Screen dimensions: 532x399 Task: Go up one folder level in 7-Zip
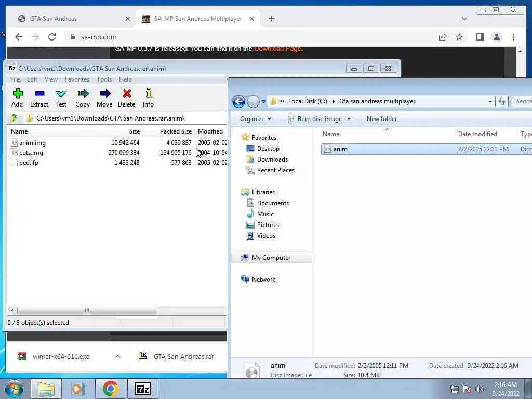point(14,118)
